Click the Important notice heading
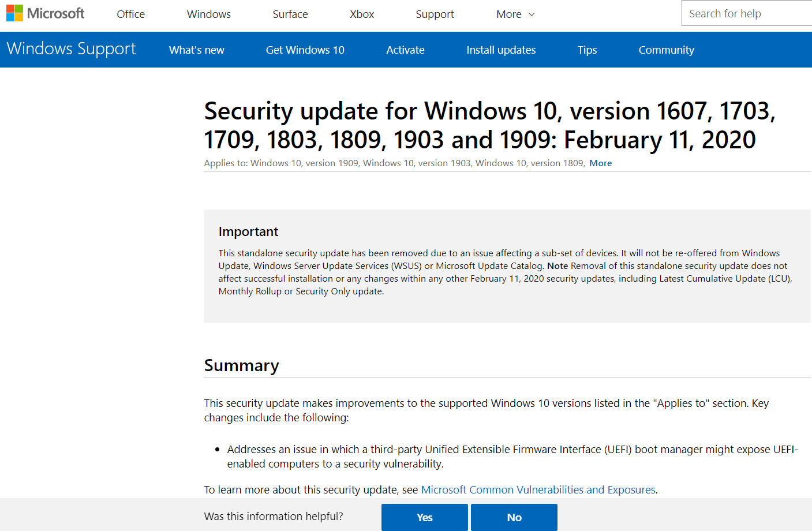The image size is (812, 531). (248, 231)
